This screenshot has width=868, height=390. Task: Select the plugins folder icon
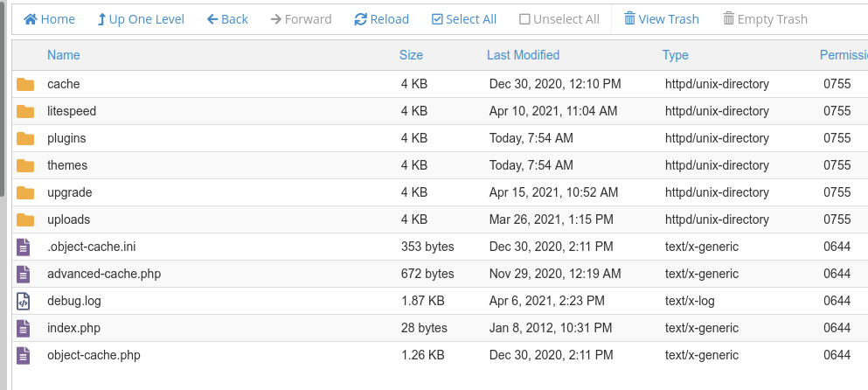point(24,138)
